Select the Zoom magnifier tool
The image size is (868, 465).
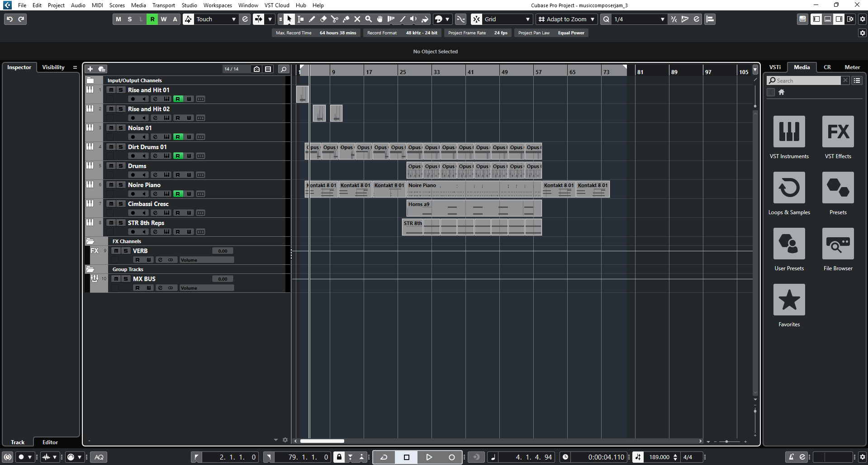coord(369,19)
